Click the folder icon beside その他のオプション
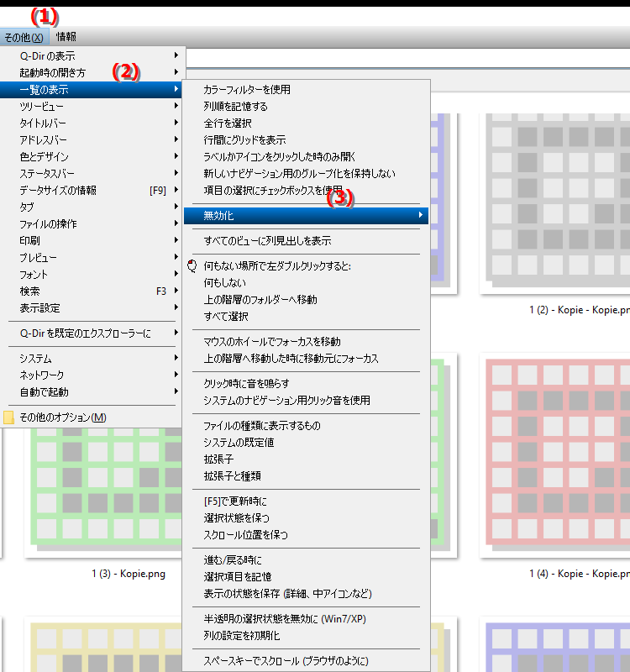Screen dimensions: 630x672 (8, 417)
